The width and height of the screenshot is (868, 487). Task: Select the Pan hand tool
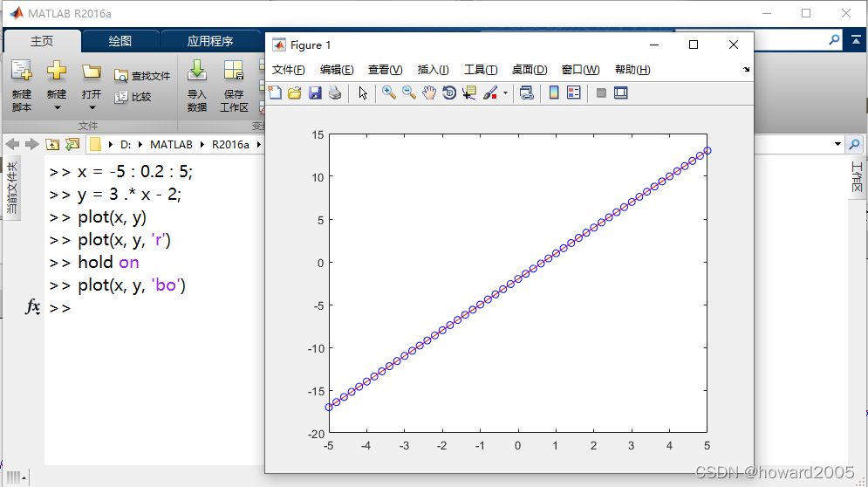(429, 93)
